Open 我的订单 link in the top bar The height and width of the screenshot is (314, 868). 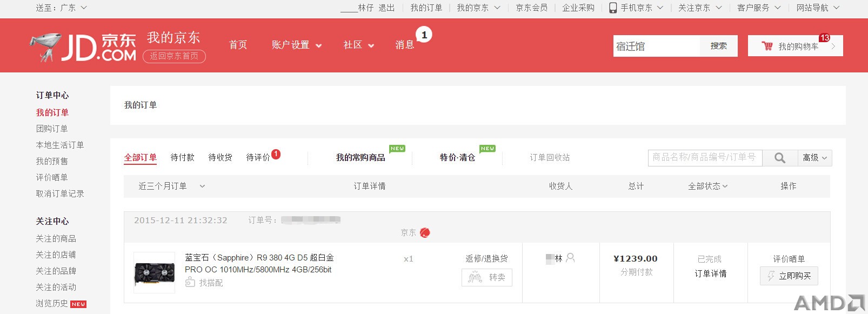[x=426, y=8]
